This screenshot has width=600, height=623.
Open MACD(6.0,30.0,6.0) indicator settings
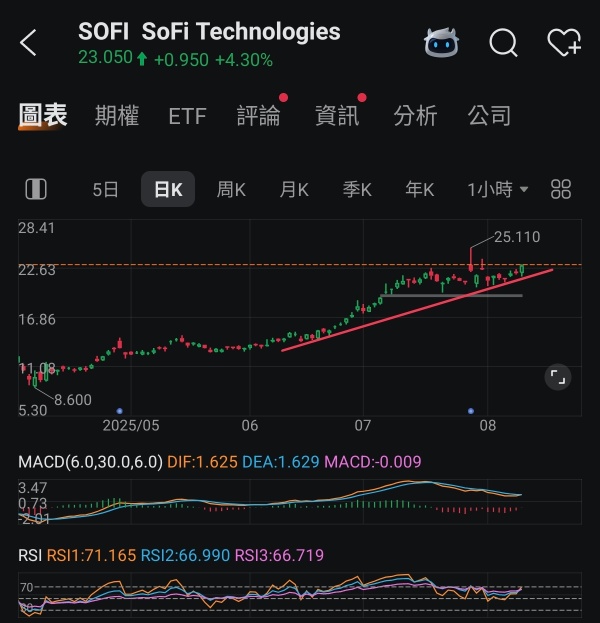(x=91, y=462)
